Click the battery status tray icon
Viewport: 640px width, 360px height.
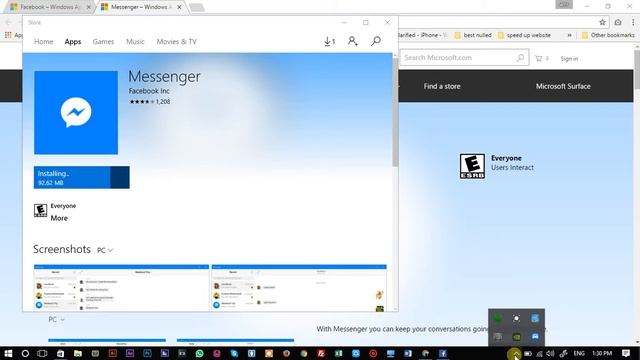pos(528,353)
